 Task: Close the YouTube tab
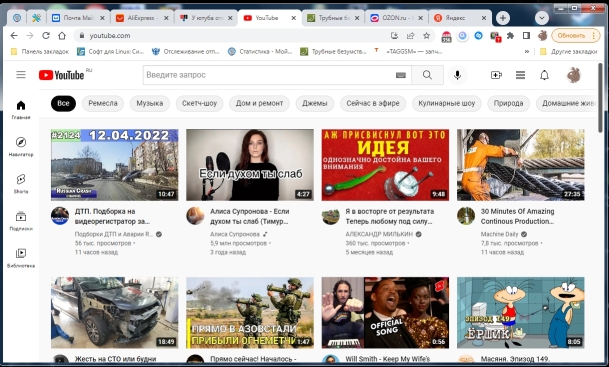click(294, 18)
